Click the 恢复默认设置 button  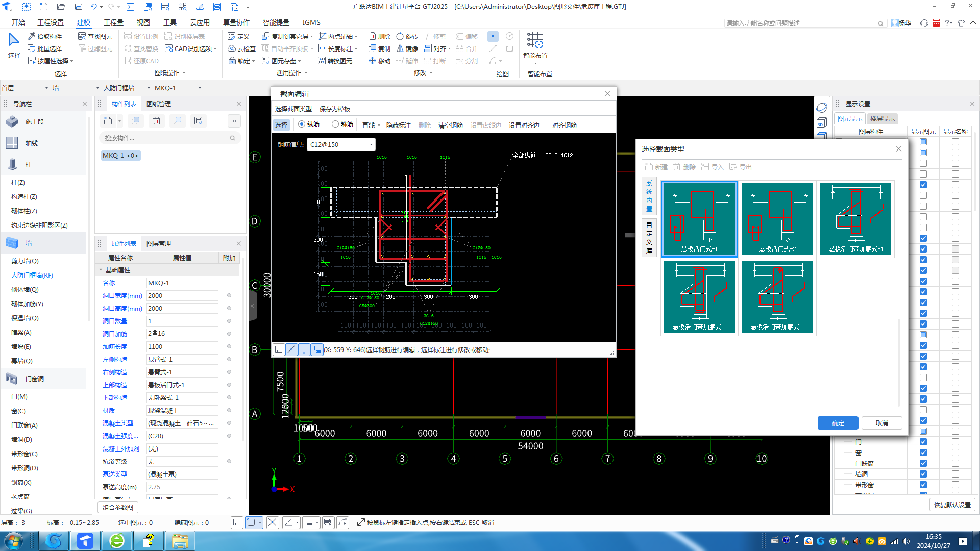coord(952,505)
